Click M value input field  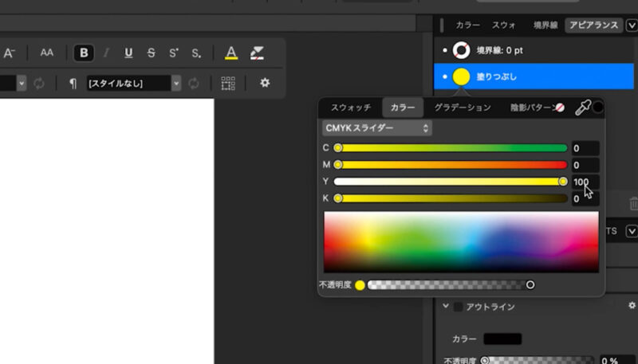585,165
